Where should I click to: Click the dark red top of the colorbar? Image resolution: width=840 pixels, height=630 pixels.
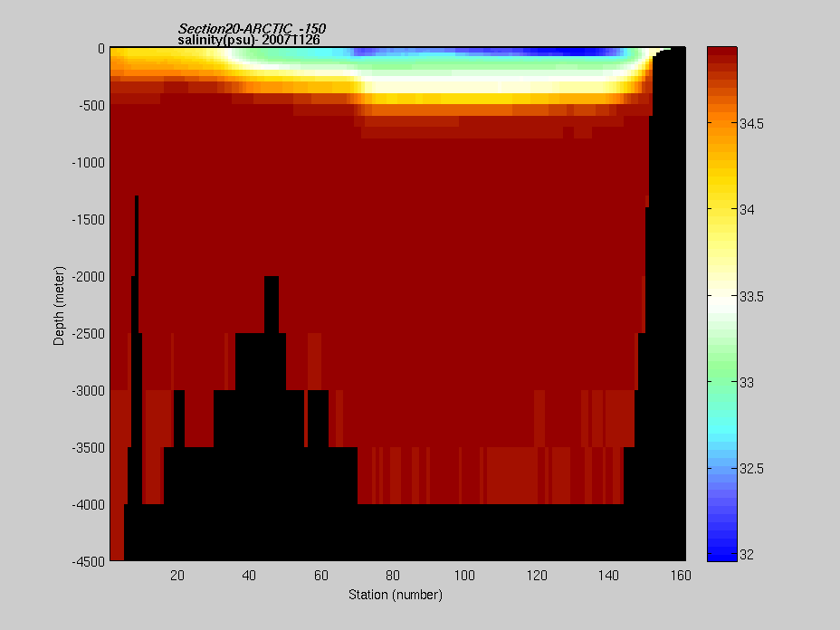click(x=722, y=53)
